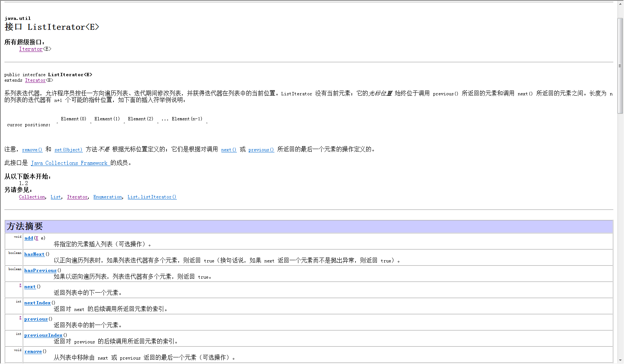Click the 'Element(0)' diagram label
The image size is (624, 364).
pyautogui.click(x=74, y=119)
